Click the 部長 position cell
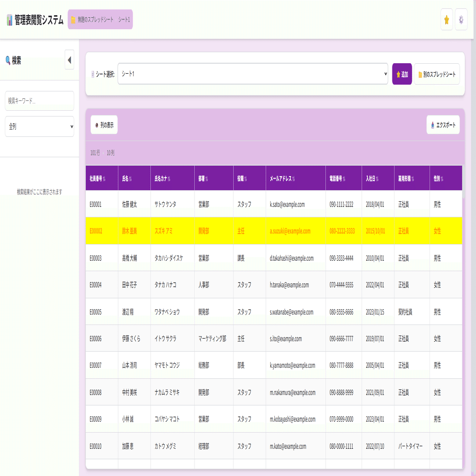This screenshot has height=476, width=476. [x=249, y=365]
